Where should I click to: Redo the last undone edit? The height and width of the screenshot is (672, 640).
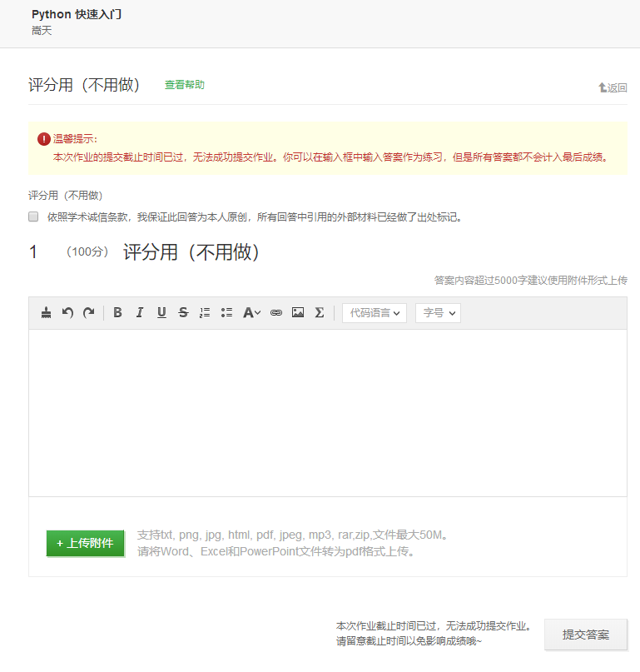[88, 313]
